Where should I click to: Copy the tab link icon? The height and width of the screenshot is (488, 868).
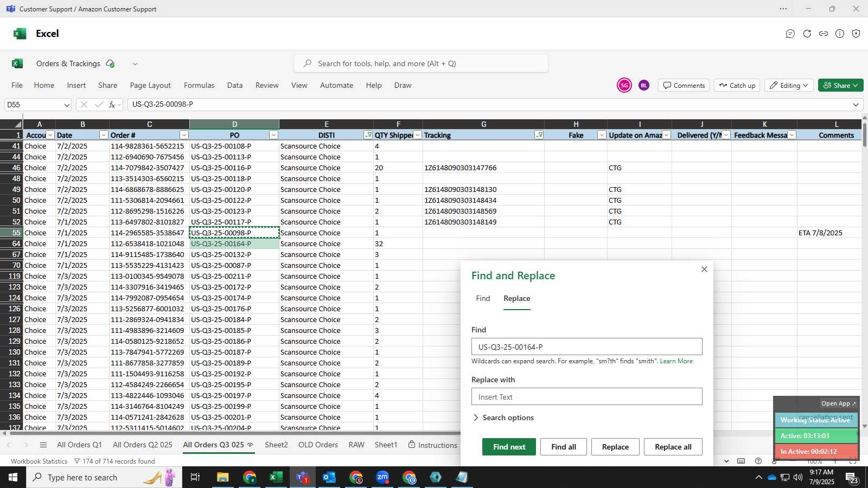824,34
